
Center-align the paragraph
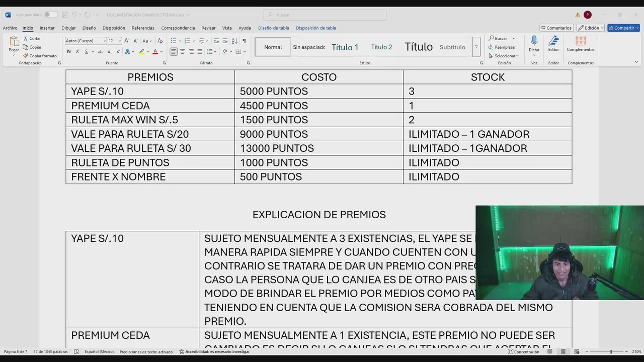tap(182, 52)
